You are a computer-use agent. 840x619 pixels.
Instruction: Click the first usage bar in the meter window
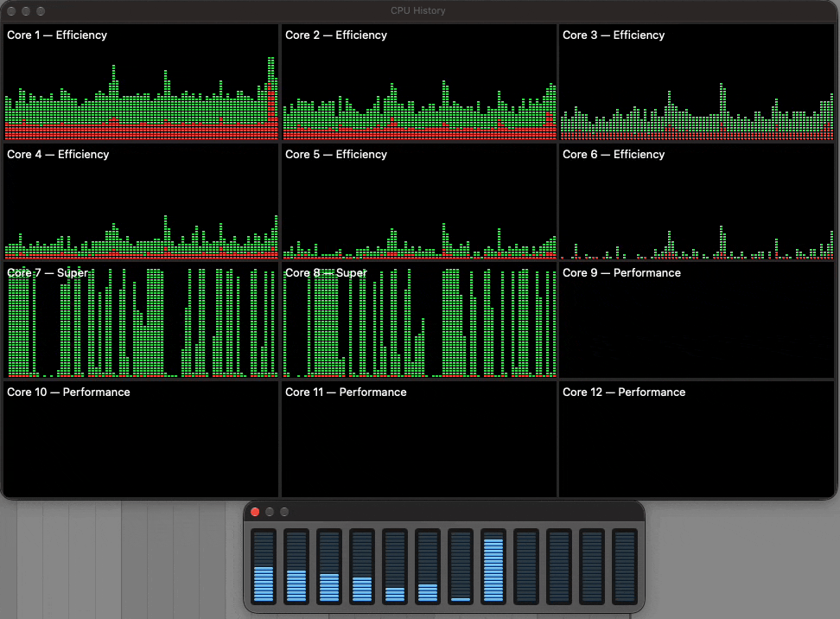pos(264,566)
